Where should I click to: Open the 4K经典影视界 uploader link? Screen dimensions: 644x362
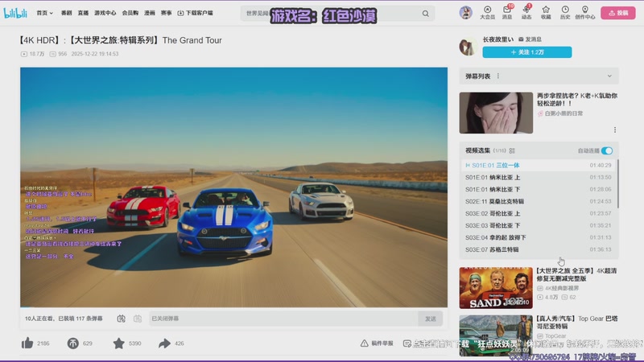coord(558,288)
